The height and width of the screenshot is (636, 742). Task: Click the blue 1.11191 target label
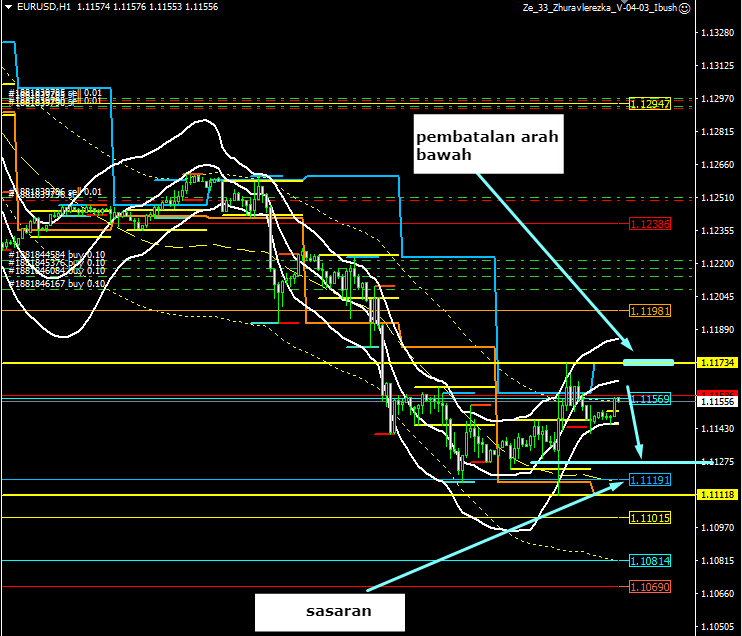(x=650, y=480)
